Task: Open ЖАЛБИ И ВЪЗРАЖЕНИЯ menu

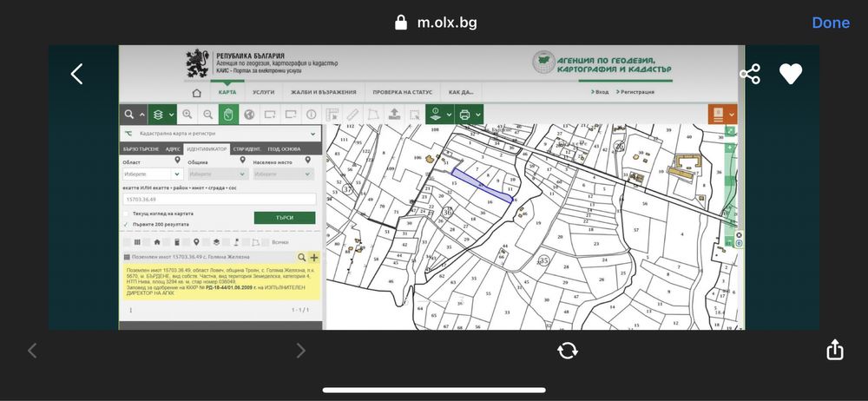Action: coord(324,93)
